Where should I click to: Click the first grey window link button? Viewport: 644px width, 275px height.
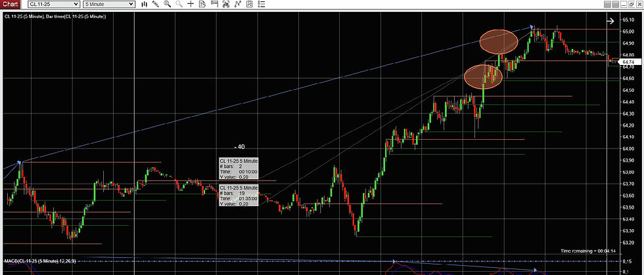(x=608, y=4)
